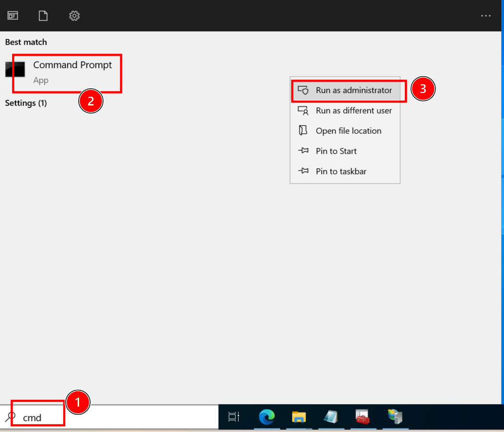Screen dimensions: 504x432
Task: Click the black Command Prompt app thumbnail
Action: coord(15,70)
